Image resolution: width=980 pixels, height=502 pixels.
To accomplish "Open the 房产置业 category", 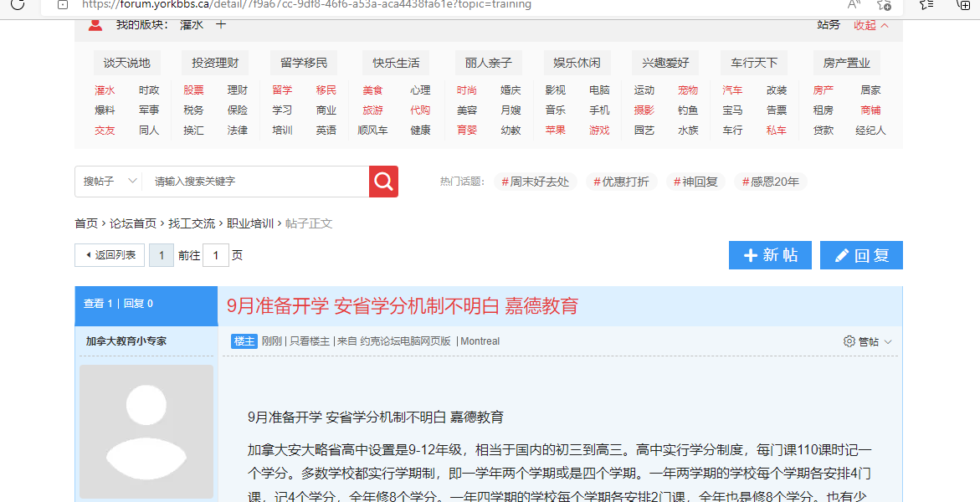I will (847, 63).
